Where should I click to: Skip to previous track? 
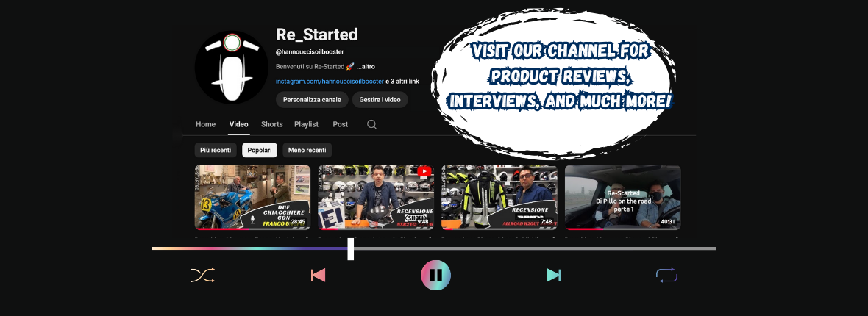(318, 276)
